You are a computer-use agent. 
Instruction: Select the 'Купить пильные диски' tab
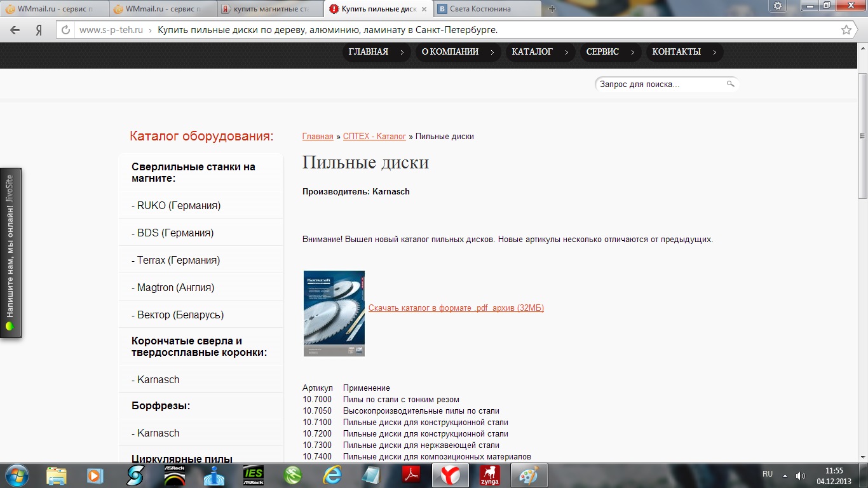coord(377,9)
